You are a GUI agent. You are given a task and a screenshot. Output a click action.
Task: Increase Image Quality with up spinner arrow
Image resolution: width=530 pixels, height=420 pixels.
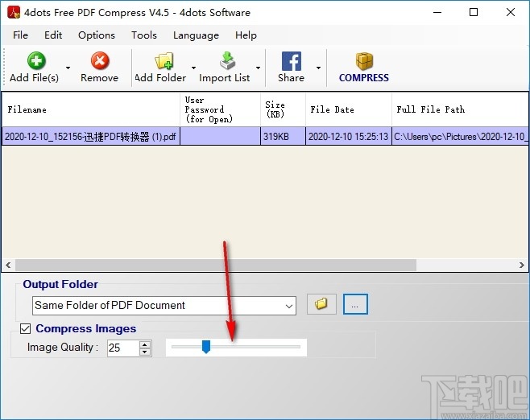[145, 344]
